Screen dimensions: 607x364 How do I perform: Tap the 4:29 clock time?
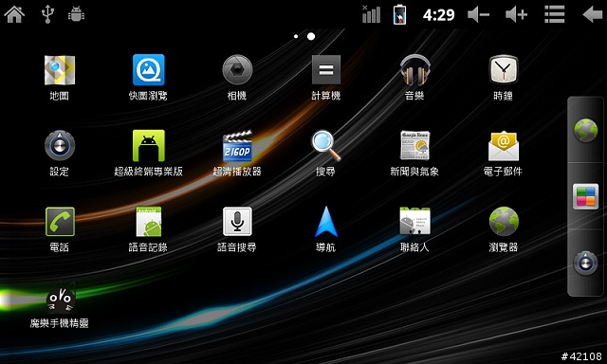pos(438,15)
